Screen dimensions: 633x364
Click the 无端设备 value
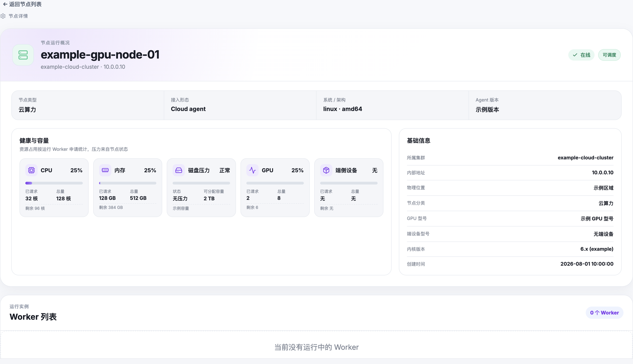coord(603,234)
